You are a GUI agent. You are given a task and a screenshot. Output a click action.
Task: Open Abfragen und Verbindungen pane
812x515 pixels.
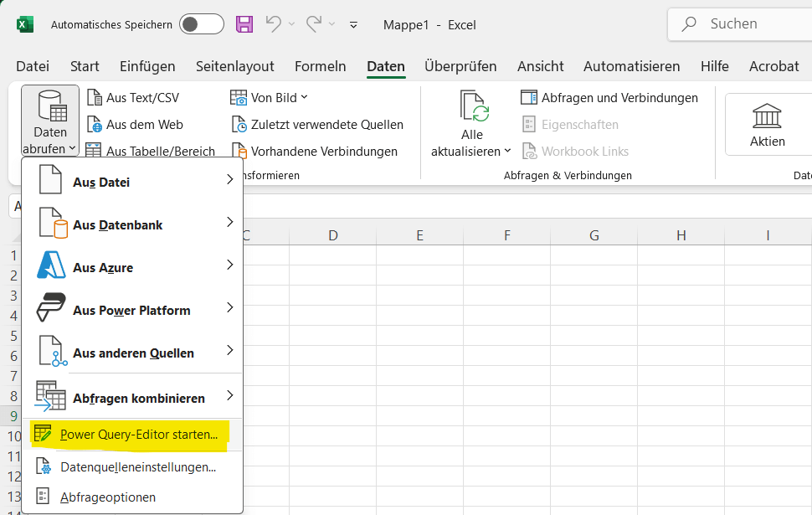click(609, 98)
